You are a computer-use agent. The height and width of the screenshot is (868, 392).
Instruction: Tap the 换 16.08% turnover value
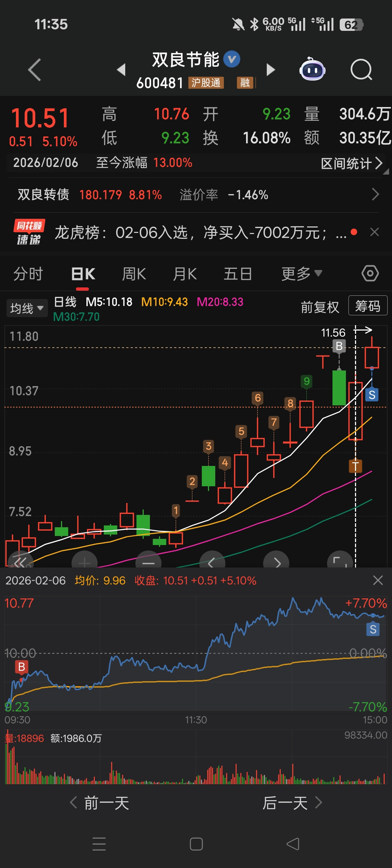click(266, 138)
